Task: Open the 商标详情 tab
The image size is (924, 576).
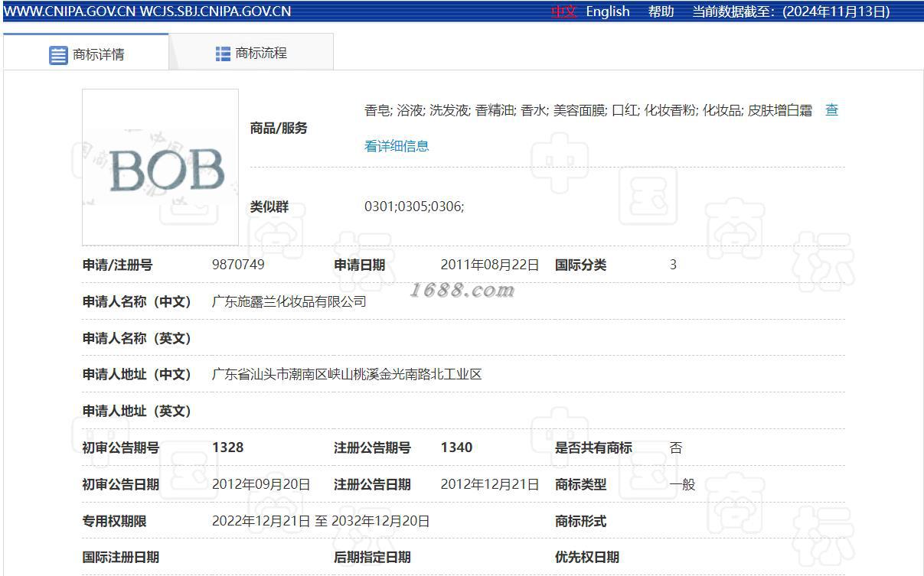Action: pos(86,52)
